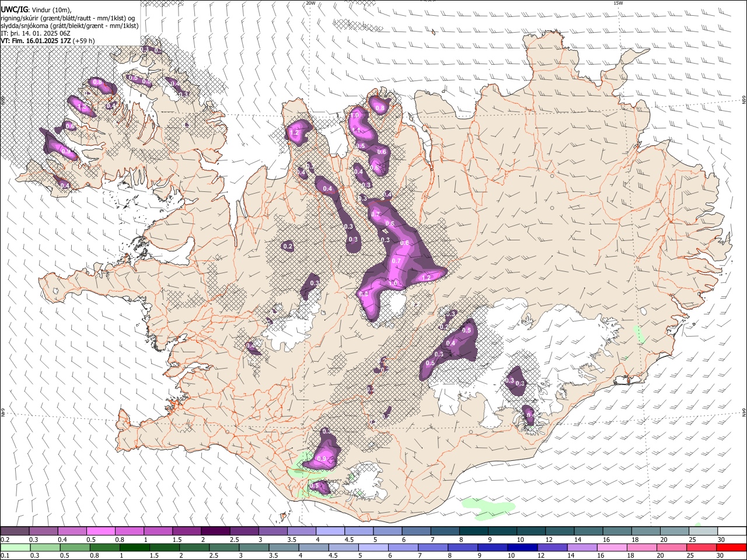
Task: Click the 0.2 value on the small isolated purple patch
Action: coord(288,247)
